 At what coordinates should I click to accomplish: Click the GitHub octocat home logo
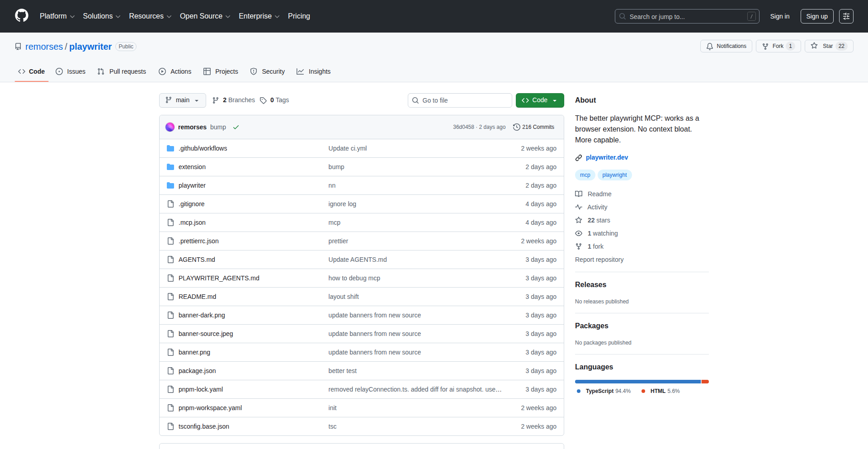[21, 16]
